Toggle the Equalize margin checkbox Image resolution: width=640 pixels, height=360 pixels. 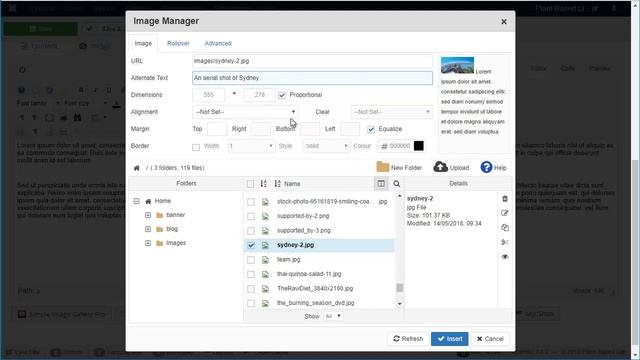coord(371,129)
